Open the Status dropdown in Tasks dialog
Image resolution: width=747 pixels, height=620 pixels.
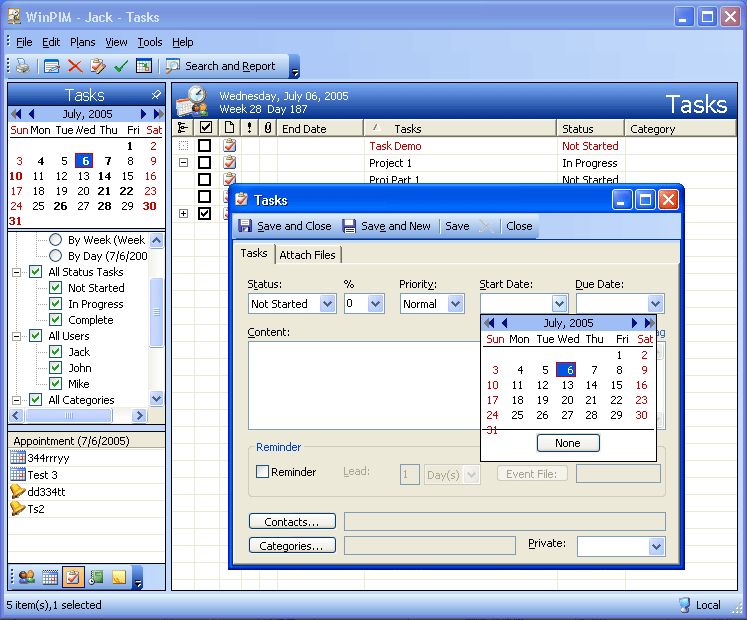coord(327,304)
